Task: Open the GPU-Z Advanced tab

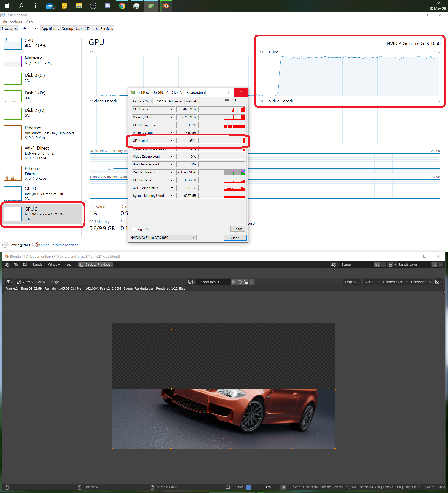Action: [176, 101]
